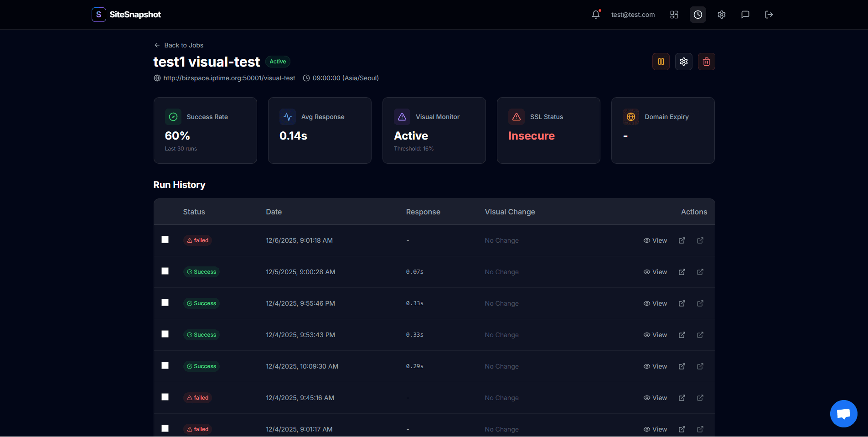Click the test@test.com account label

point(633,15)
